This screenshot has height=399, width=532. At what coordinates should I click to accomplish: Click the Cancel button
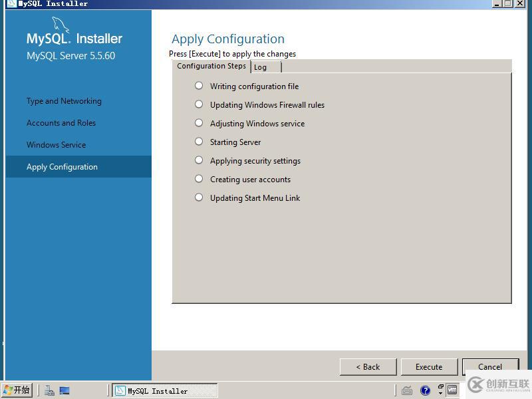coord(490,367)
